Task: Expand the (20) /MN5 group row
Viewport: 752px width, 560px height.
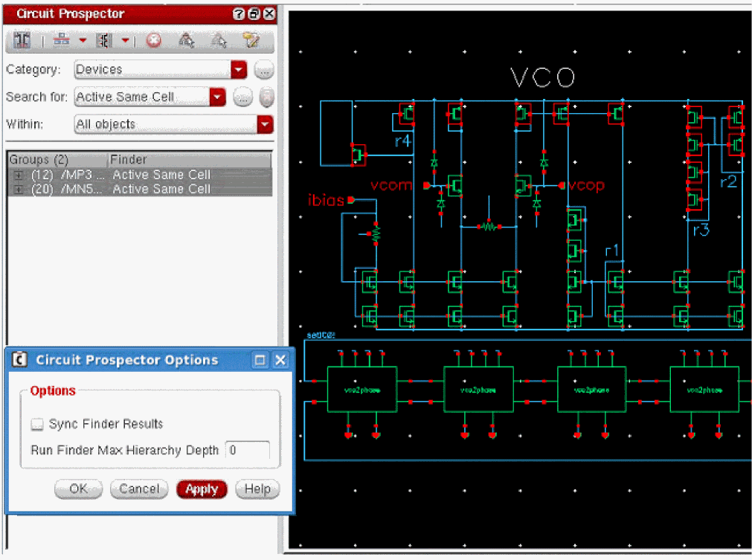Action: (x=19, y=190)
